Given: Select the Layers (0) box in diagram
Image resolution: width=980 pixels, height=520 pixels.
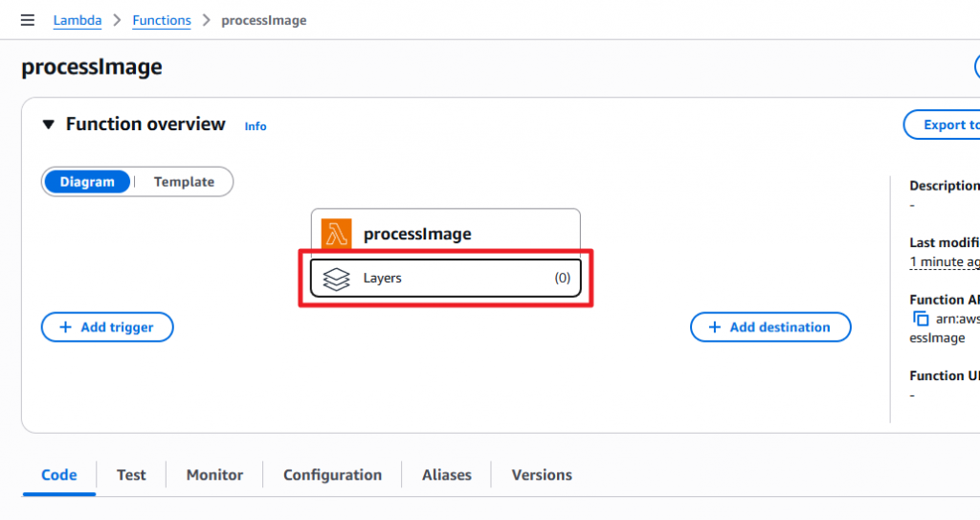Looking at the screenshot, I should (x=446, y=279).
